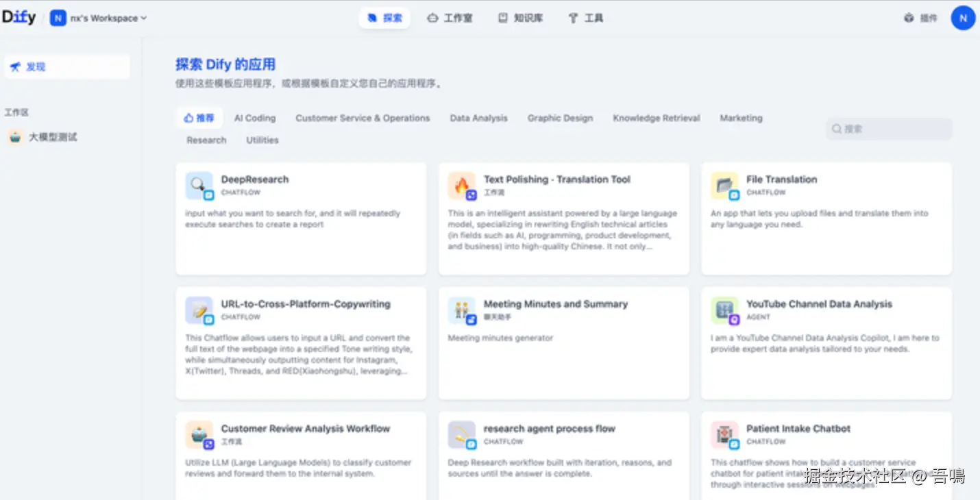Open Customer Review Analysis Workflow title

tap(306, 429)
